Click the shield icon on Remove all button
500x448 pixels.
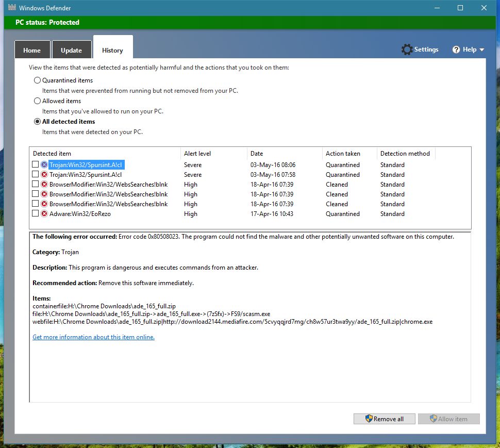(x=369, y=419)
